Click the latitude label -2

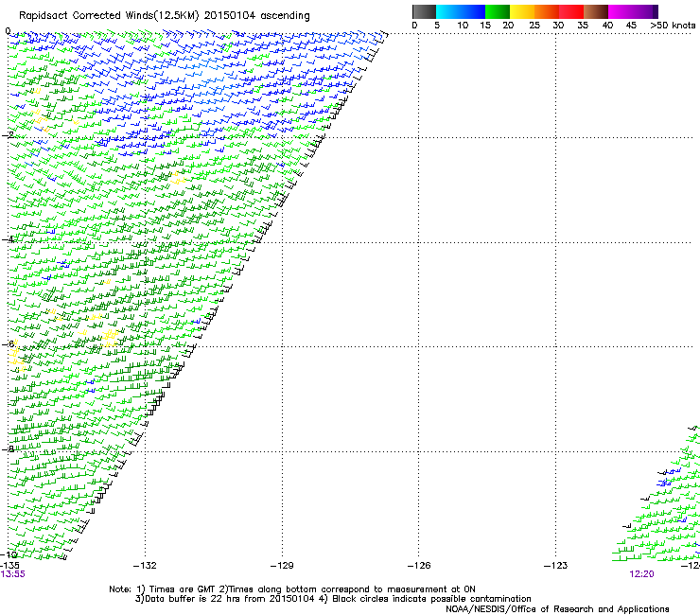8,135
